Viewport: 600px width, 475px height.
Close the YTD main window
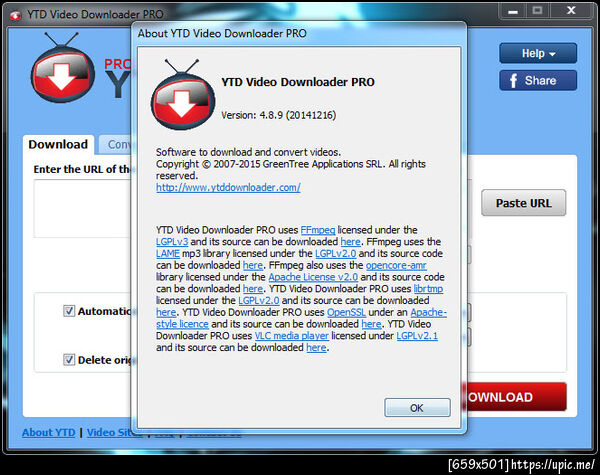point(571,11)
